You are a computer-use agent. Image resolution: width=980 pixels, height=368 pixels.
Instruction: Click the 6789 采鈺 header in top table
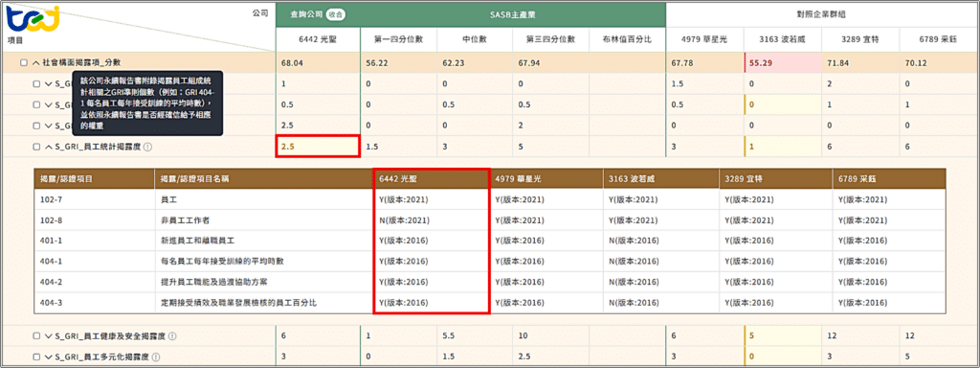click(938, 38)
